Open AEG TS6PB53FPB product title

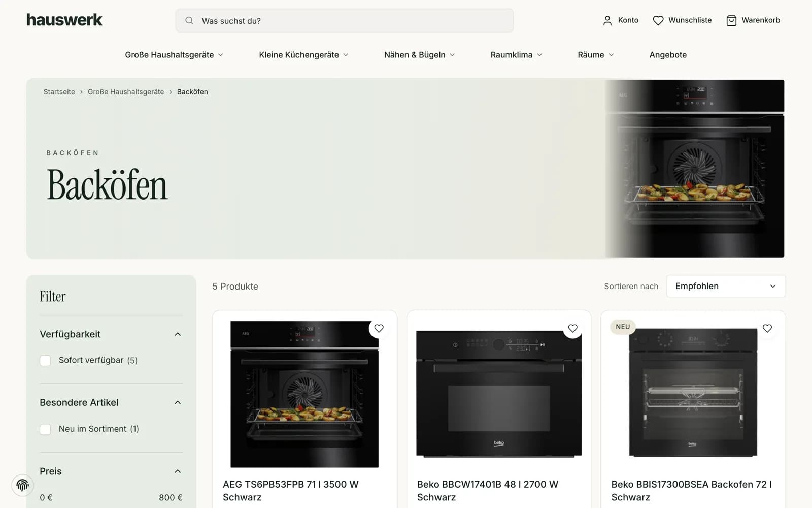pos(291,491)
